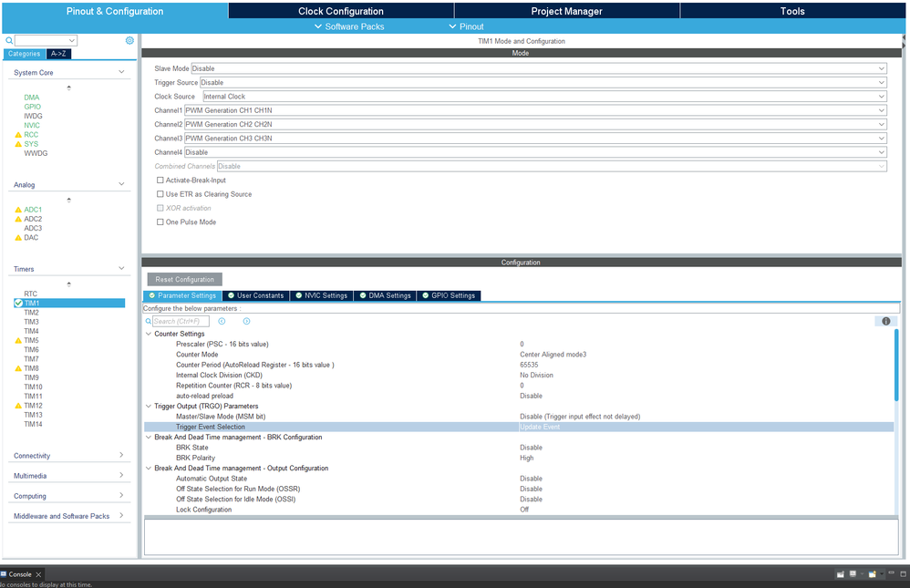Click the parameter list vertical scrollbar

[896, 365]
